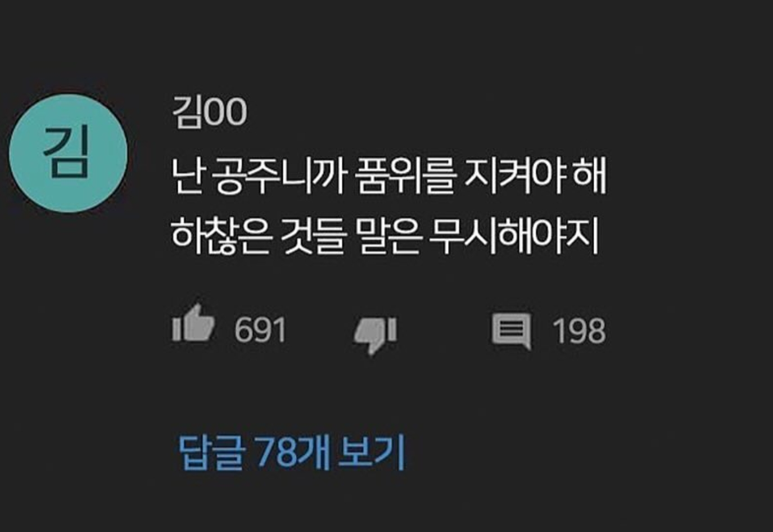Dislike the comment with the thumbs-down icon
The width and height of the screenshot is (773, 532).
[375, 335]
